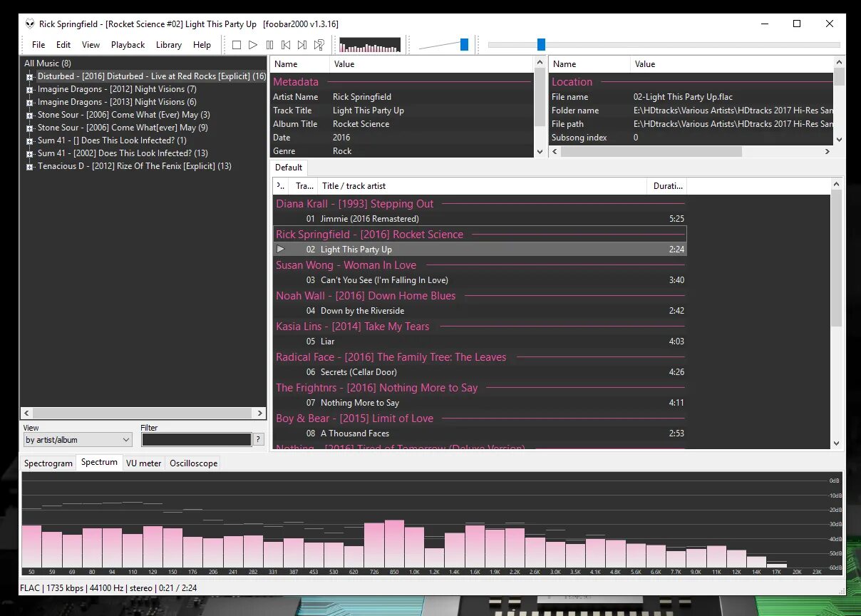Image resolution: width=861 pixels, height=616 pixels.
Task: Click the foobar2000 alien icon in title bar
Action: 30,24
